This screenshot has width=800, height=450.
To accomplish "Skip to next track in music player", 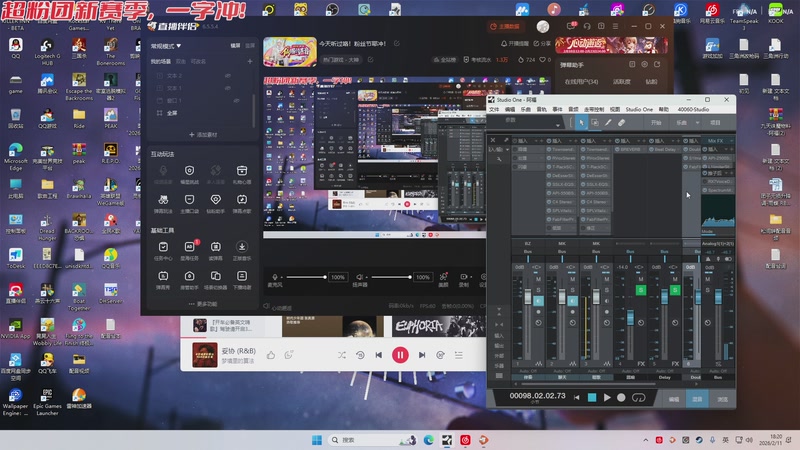I will [x=422, y=355].
